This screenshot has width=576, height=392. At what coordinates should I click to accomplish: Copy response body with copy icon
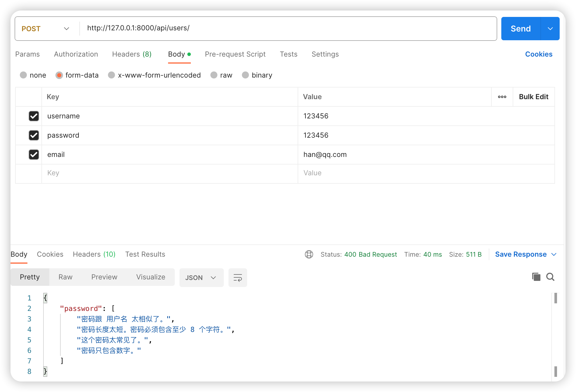(536, 277)
